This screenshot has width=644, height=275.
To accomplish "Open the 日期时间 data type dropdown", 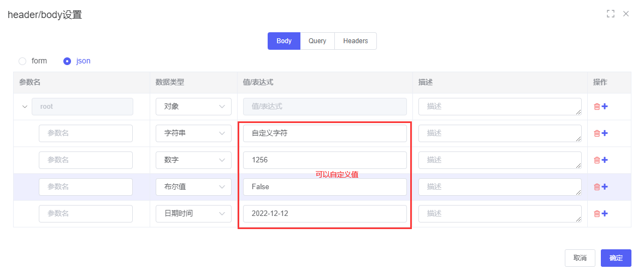I will click(193, 214).
